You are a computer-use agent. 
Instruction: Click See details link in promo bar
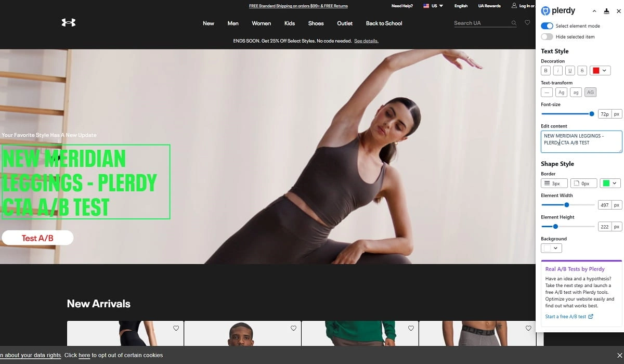[x=367, y=41]
